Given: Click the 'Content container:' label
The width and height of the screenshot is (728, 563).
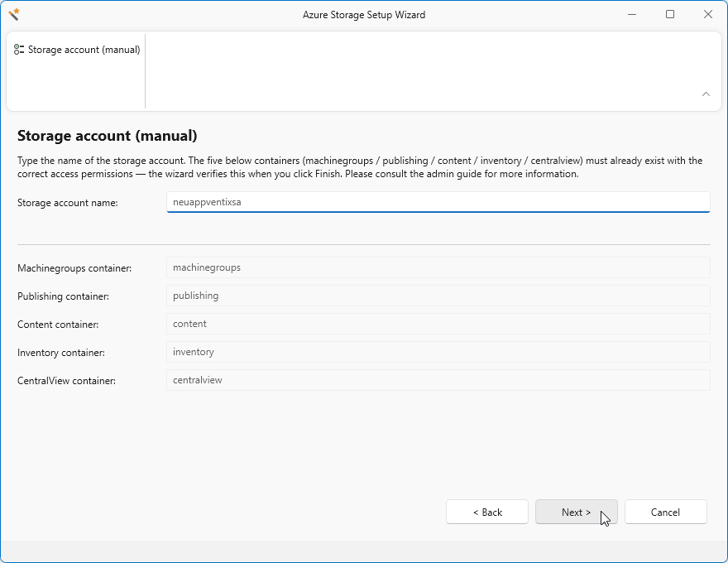Looking at the screenshot, I should pos(58,325).
